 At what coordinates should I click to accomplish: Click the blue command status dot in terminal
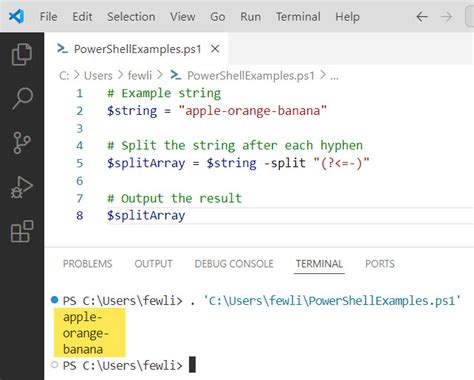[54, 299]
